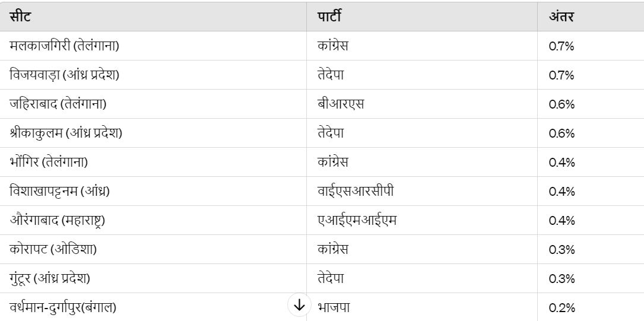Click the विशाखापट्टनम (आंध्र) cell
The height and width of the screenshot is (321, 644).
click(153, 192)
